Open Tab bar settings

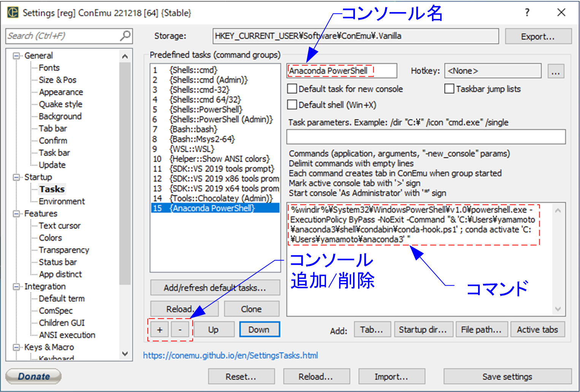point(53,128)
